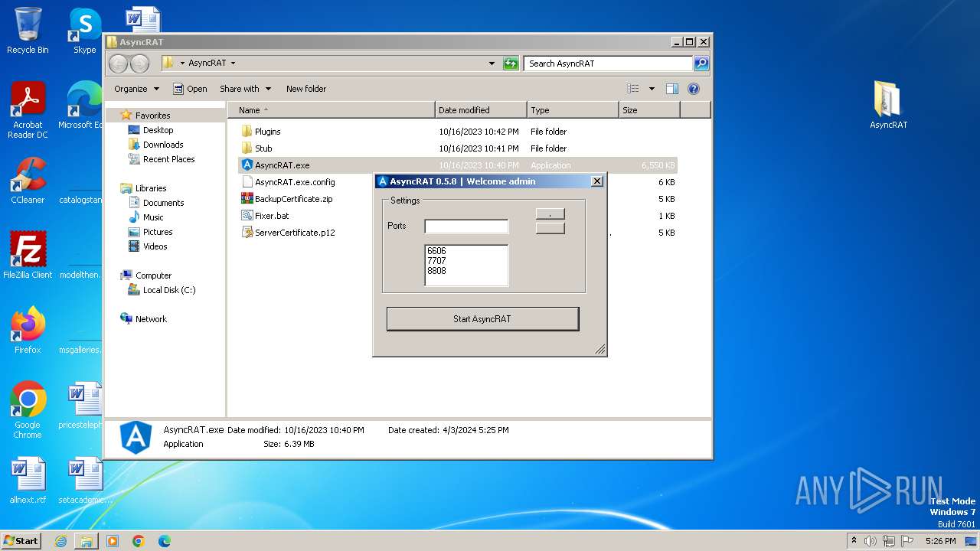
Task: Select Acrobat Reader DC desktop icon
Action: (x=28, y=111)
